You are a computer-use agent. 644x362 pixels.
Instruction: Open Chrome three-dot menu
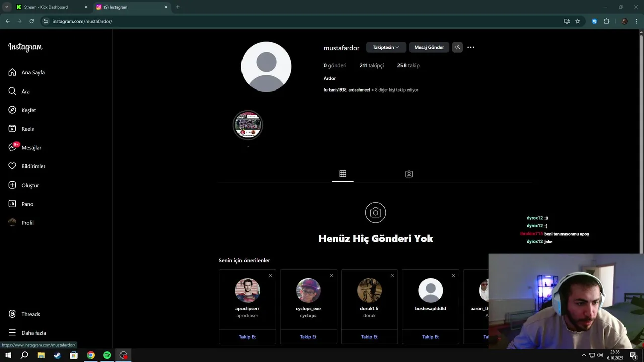click(x=637, y=21)
